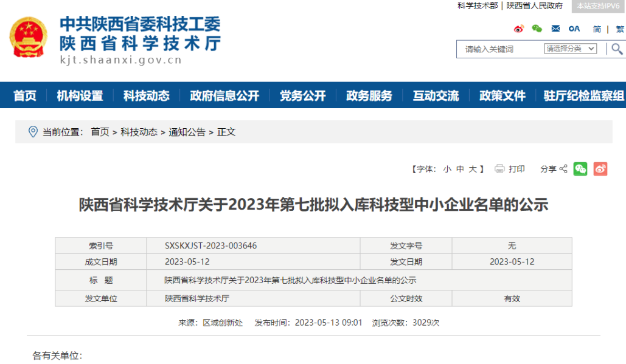Share article via green WeChat button
The image size is (626, 364).
(580, 169)
